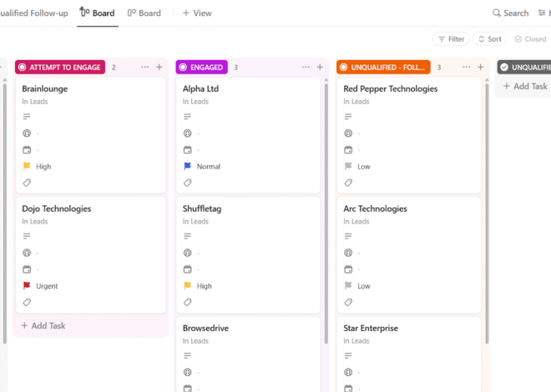
Task: Click the Unqualified status header label
Action: [x=525, y=67]
